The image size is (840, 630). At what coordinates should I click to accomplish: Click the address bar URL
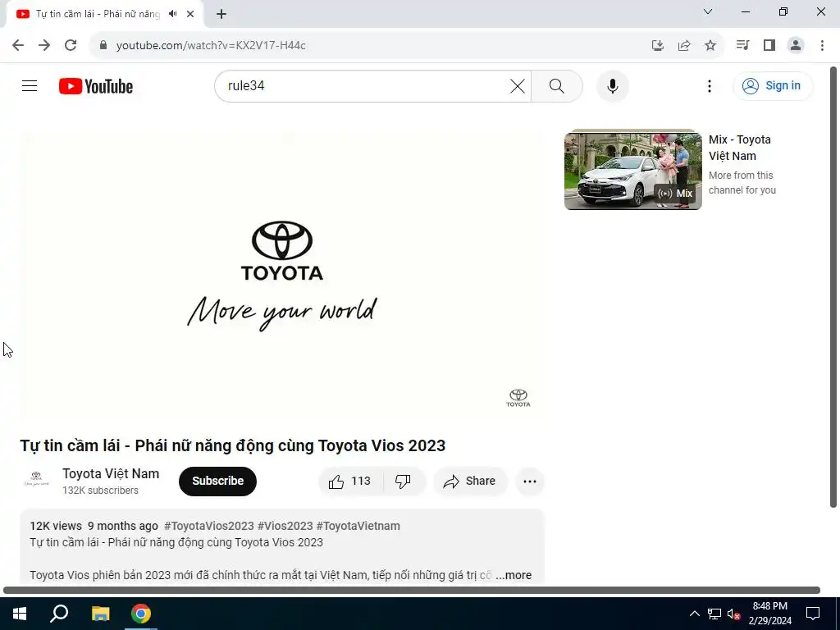point(211,46)
